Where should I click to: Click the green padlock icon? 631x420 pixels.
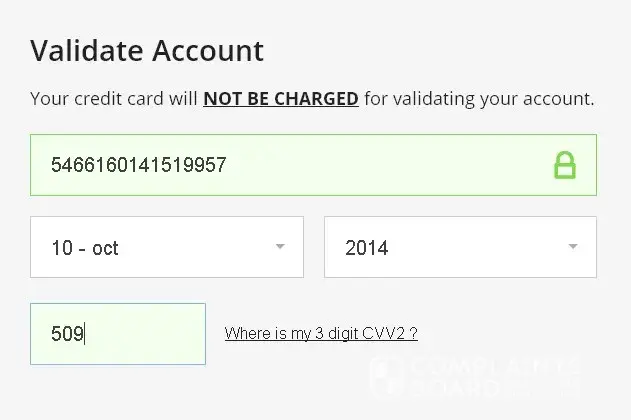point(565,165)
